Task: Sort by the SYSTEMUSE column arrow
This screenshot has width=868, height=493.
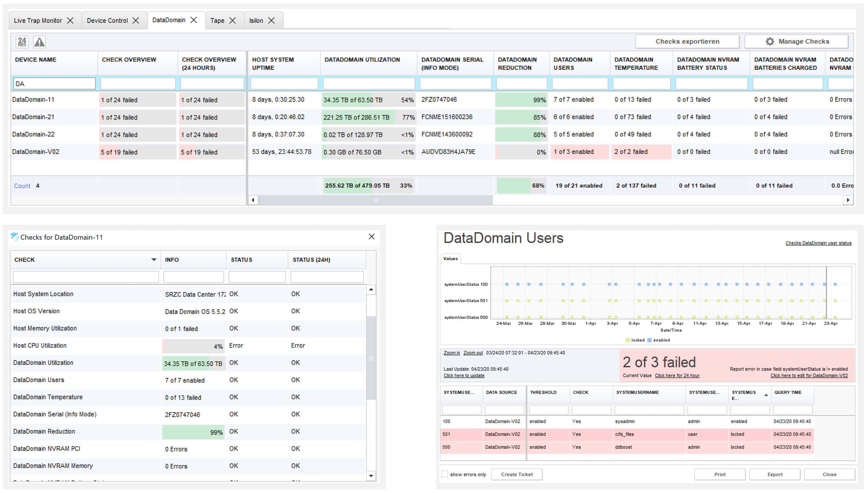Action: pos(766,395)
